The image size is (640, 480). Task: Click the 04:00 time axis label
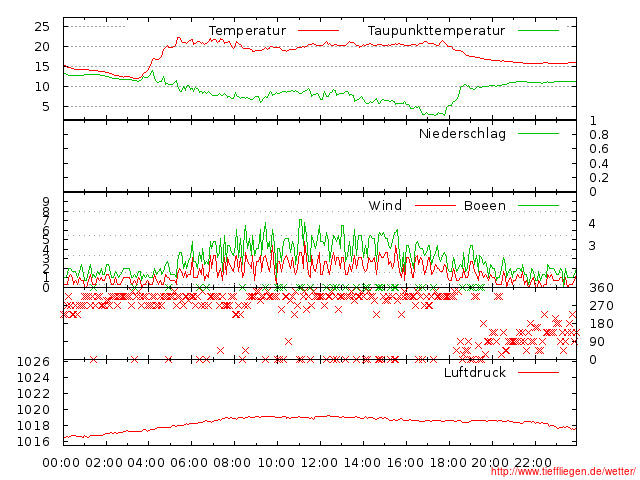pyautogui.click(x=147, y=462)
